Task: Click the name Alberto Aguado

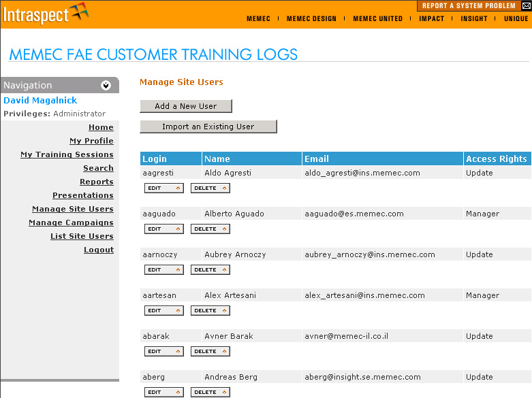Action: tap(234, 214)
